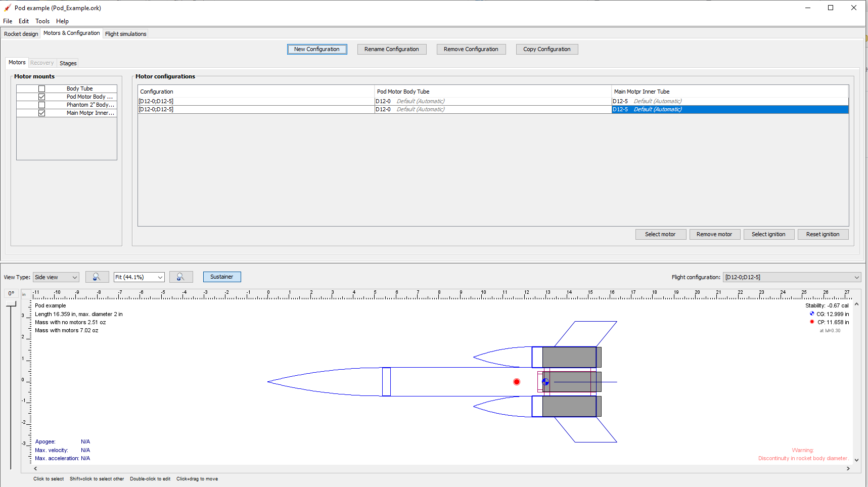Click the red CP marker on the rocket drawing

[517, 382]
